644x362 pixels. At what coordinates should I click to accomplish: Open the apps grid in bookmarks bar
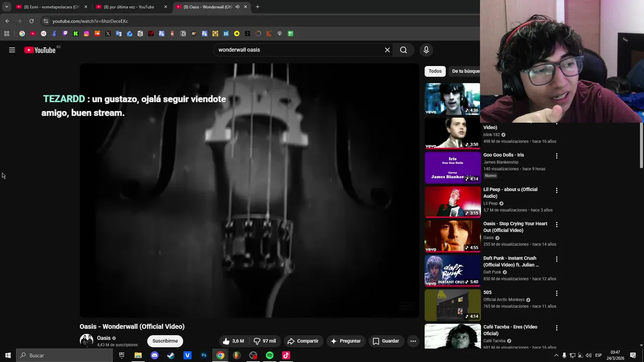[7, 34]
